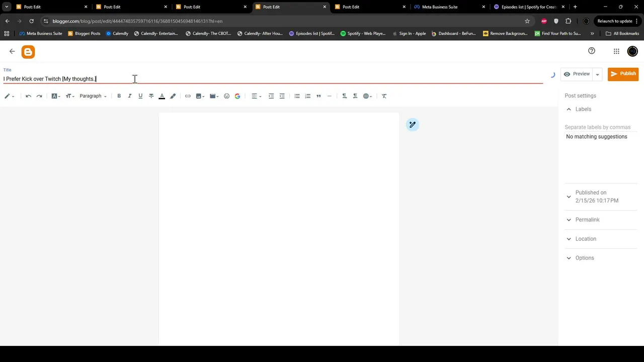Screen dimensions: 644x362
Task: Insert an emoji special character
Action: coord(226,96)
